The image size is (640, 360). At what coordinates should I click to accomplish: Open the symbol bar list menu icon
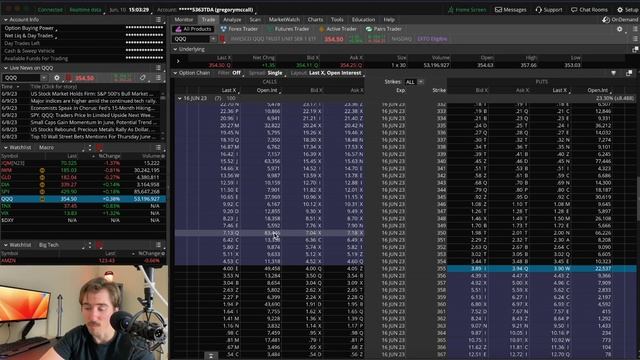[635, 39]
